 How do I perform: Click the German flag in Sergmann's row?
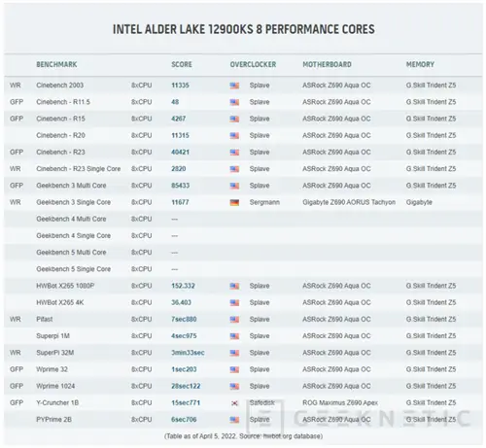point(234,202)
